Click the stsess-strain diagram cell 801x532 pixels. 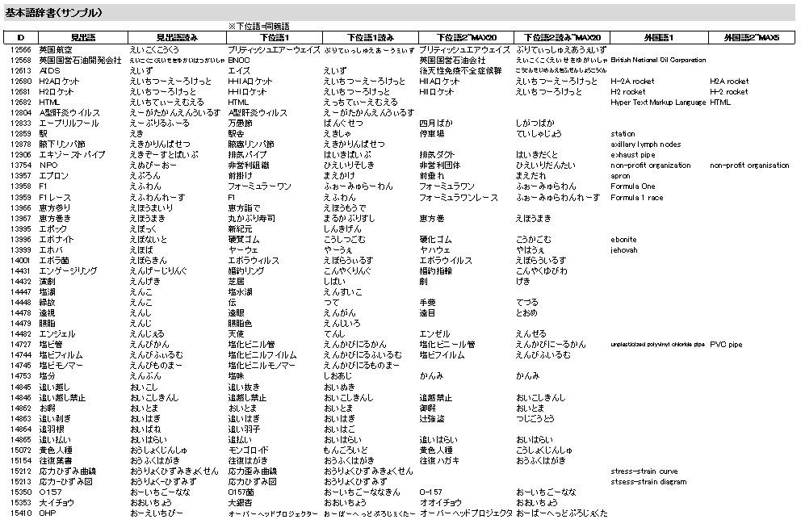tap(648, 481)
